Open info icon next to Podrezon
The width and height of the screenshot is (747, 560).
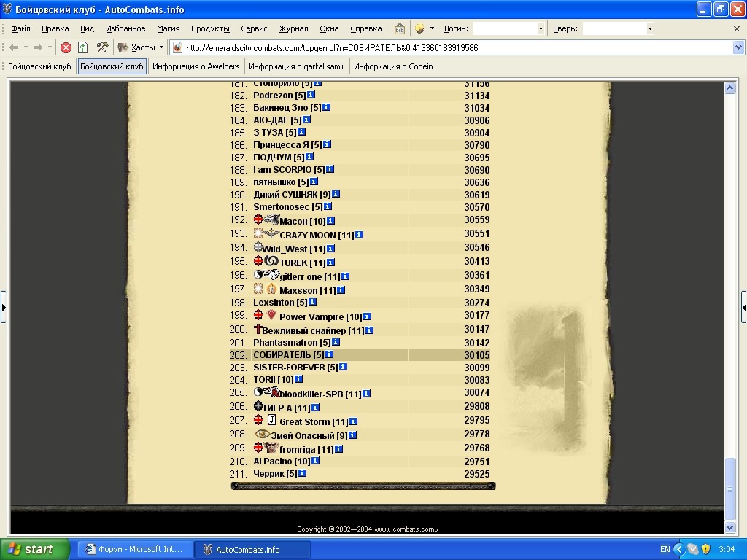click(x=311, y=95)
